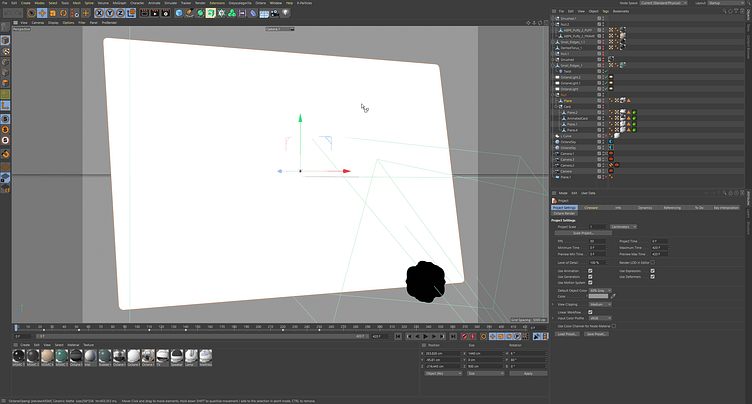Open the View Clipping Medium dropdown
This screenshot has width=752, height=404.
click(601, 304)
